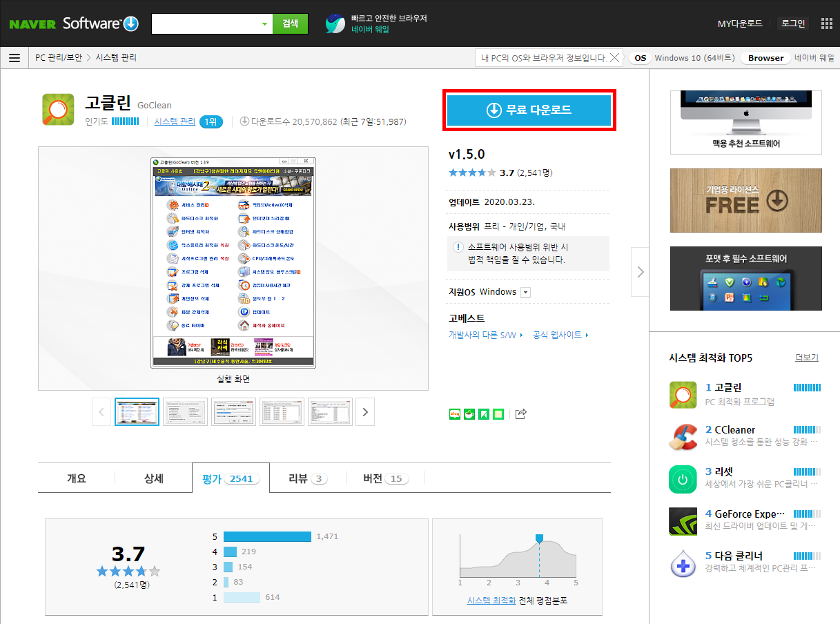Click the NAVER Software logo

click(x=74, y=23)
